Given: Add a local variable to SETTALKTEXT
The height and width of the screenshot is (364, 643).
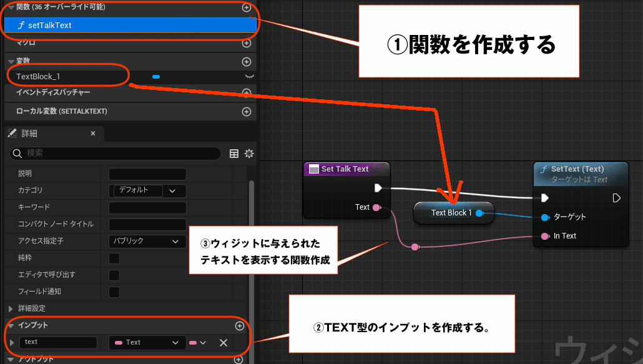Looking at the screenshot, I should [247, 112].
